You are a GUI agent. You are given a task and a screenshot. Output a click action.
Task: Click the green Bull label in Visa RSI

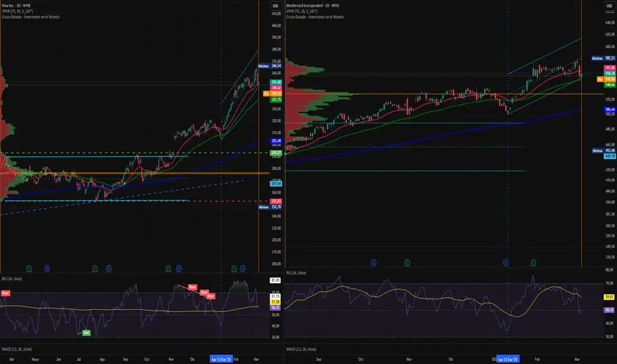[86, 332]
